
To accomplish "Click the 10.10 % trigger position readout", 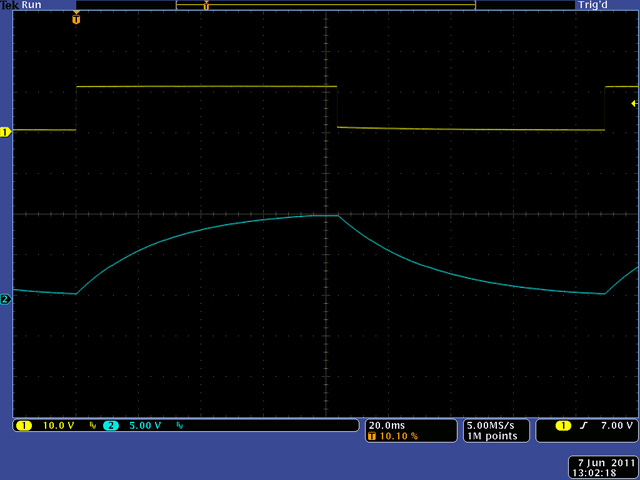I will pos(398,436).
